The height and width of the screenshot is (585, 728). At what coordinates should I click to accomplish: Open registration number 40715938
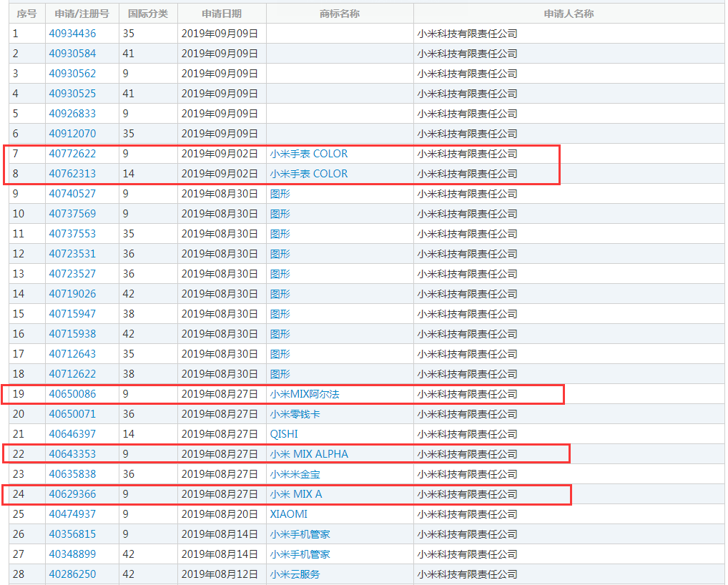point(72,334)
